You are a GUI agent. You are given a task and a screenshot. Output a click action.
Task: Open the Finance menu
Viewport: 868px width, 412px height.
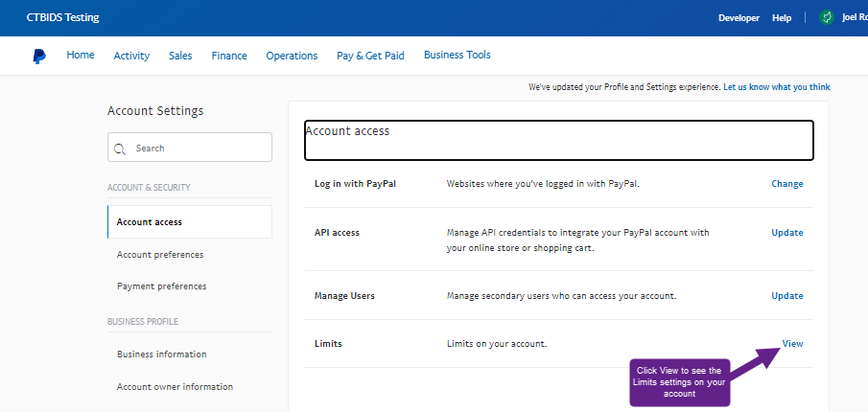[x=229, y=56]
